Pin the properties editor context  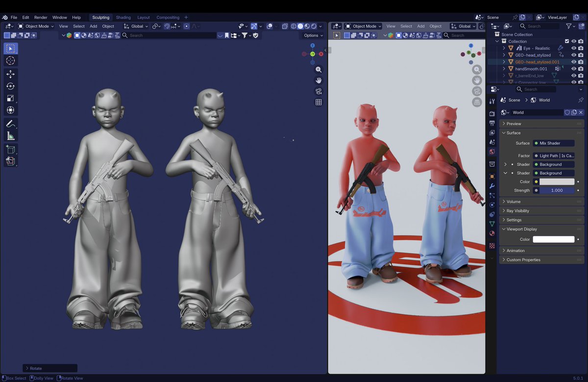pos(581,100)
